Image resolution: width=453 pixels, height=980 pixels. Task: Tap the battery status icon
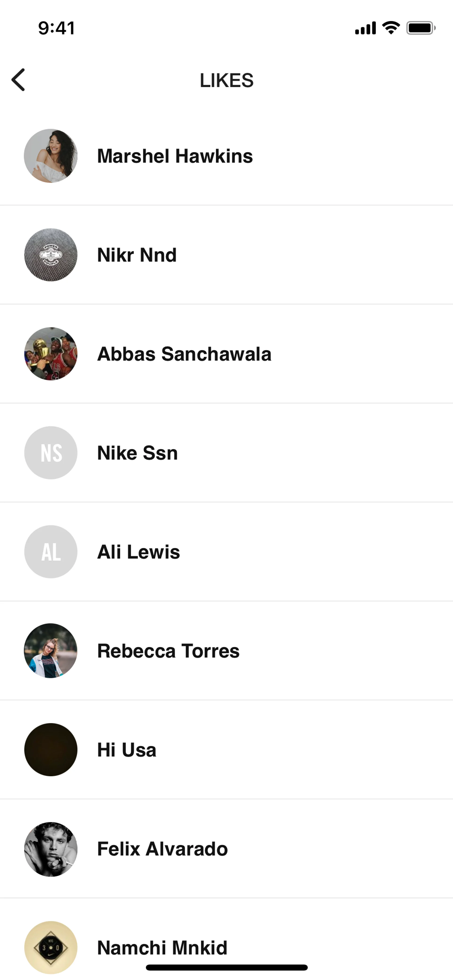tap(421, 28)
